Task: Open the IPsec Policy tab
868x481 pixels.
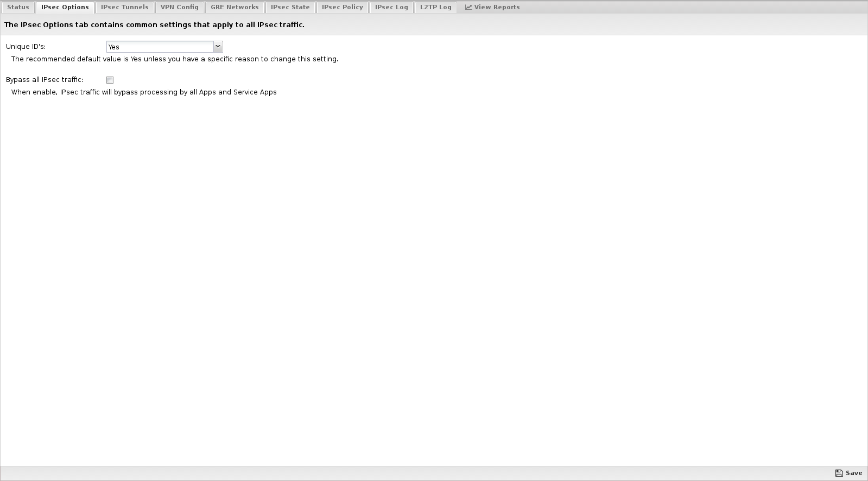Action: [x=342, y=7]
